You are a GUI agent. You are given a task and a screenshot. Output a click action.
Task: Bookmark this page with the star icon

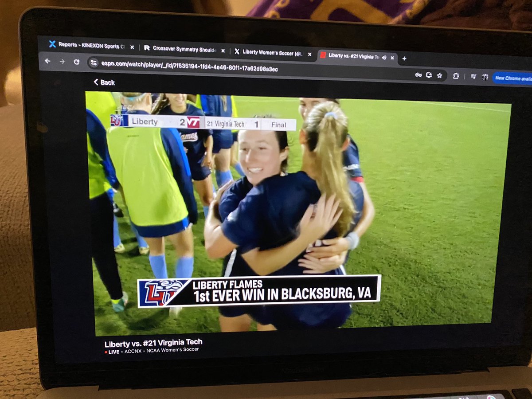click(x=439, y=76)
